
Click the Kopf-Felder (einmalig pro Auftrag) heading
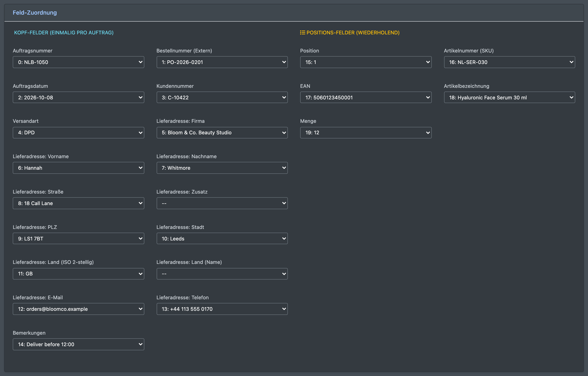(x=64, y=32)
